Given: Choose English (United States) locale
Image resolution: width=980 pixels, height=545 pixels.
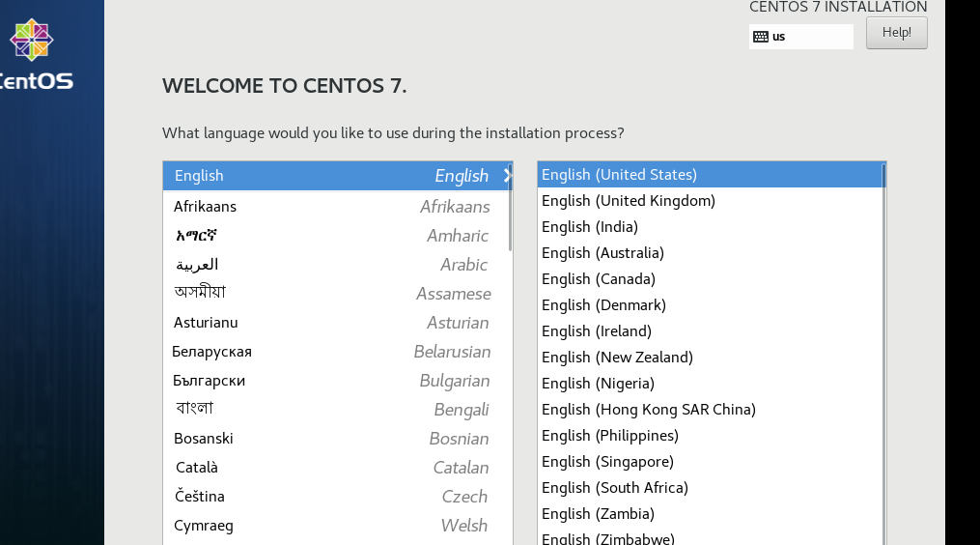Looking at the screenshot, I should [x=710, y=175].
